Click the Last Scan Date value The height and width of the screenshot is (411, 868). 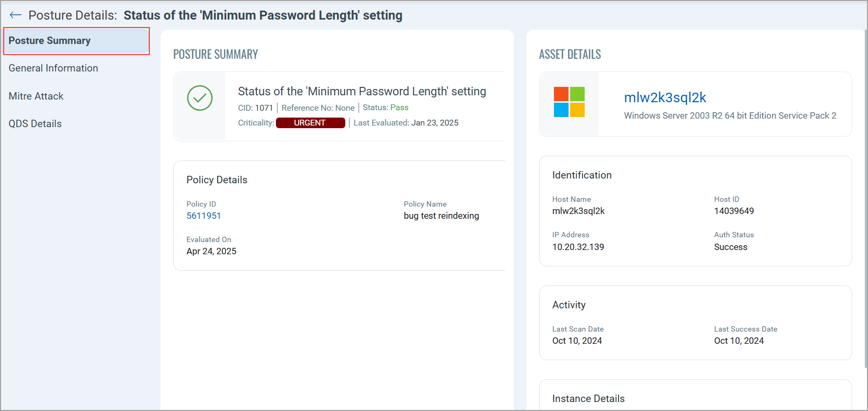coord(577,341)
